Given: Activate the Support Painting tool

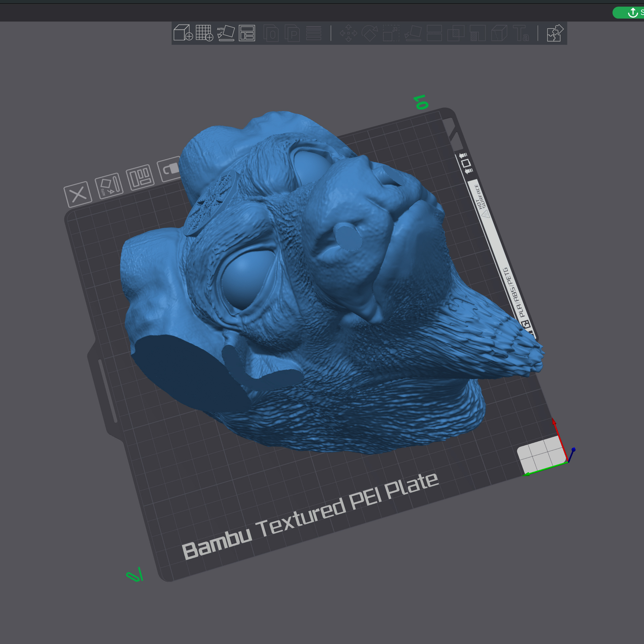Looking at the screenshot, I should point(478,33).
